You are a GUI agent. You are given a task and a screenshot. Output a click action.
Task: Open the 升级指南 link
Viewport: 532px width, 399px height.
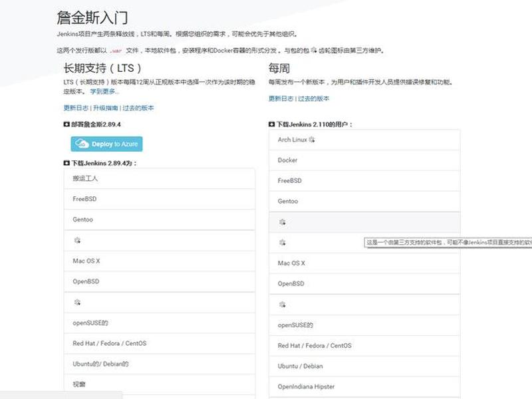coord(105,108)
